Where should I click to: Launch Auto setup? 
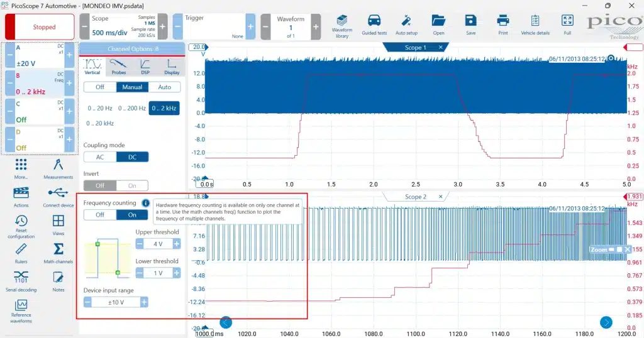tap(406, 25)
